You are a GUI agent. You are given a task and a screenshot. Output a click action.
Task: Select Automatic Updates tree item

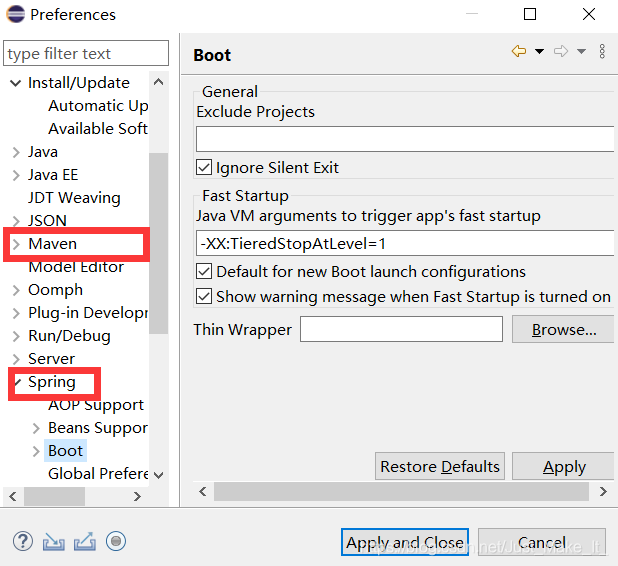[x=98, y=106]
